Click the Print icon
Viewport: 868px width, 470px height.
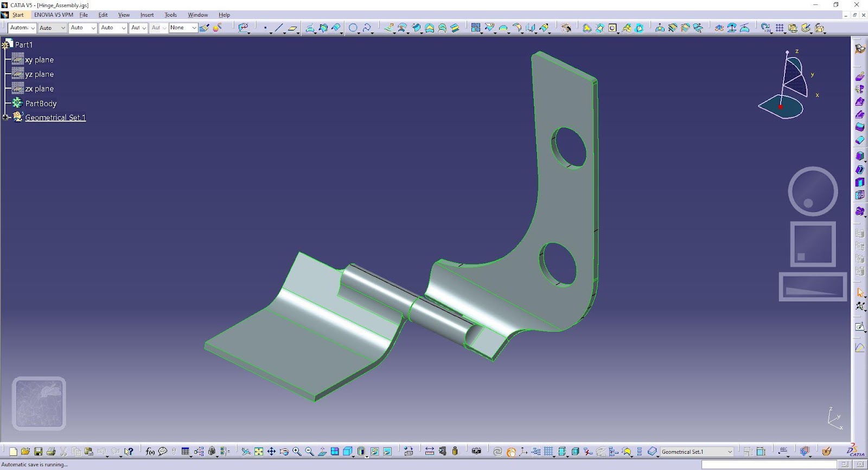(51, 452)
